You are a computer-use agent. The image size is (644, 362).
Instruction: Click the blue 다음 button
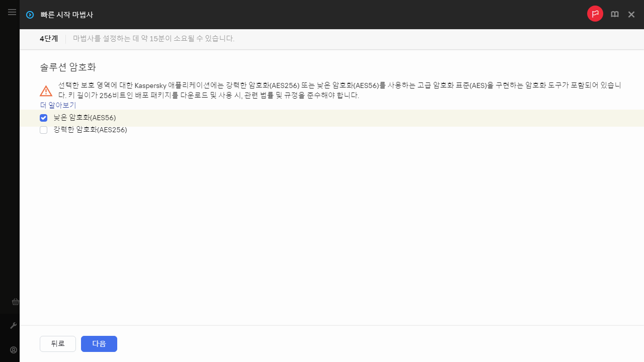[x=99, y=344]
